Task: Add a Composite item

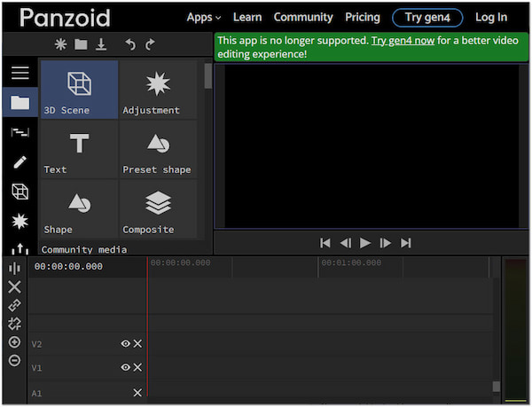Action: coord(158,209)
